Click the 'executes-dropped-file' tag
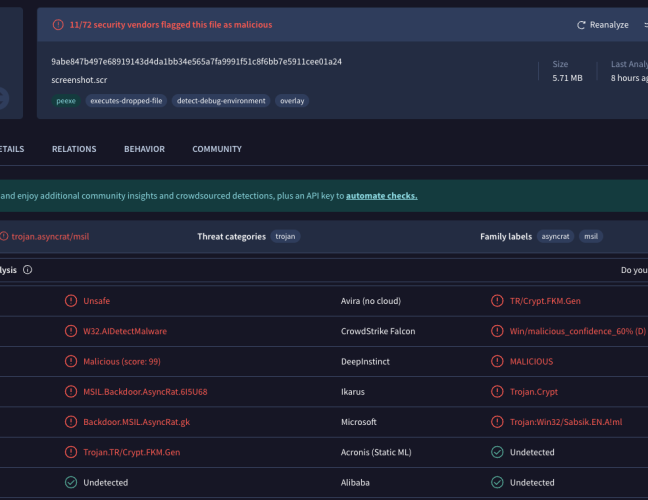This screenshot has height=500, width=648. coord(125,101)
